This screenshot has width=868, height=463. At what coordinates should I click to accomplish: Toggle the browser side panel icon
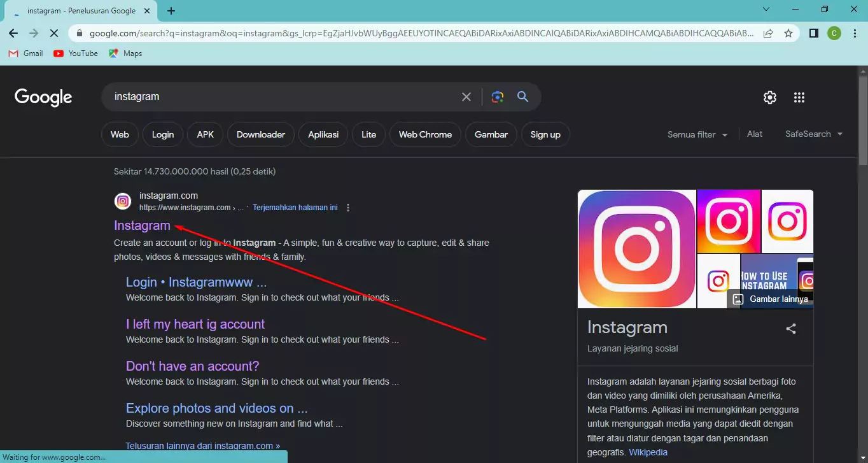point(813,33)
